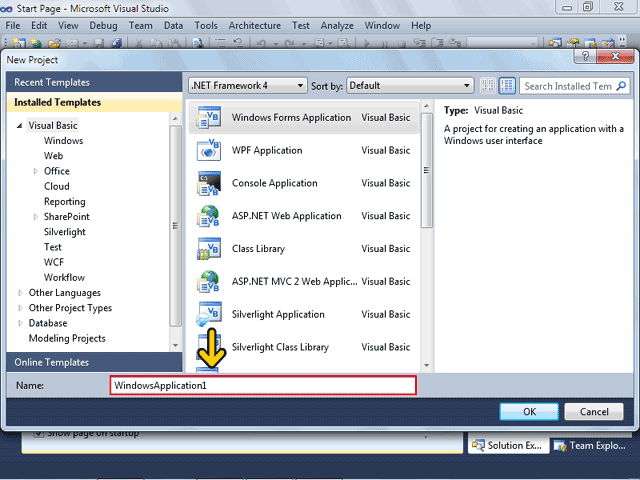640x480 pixels.
Task: Switch to the Solution Explorer tab
Action: 510,446
